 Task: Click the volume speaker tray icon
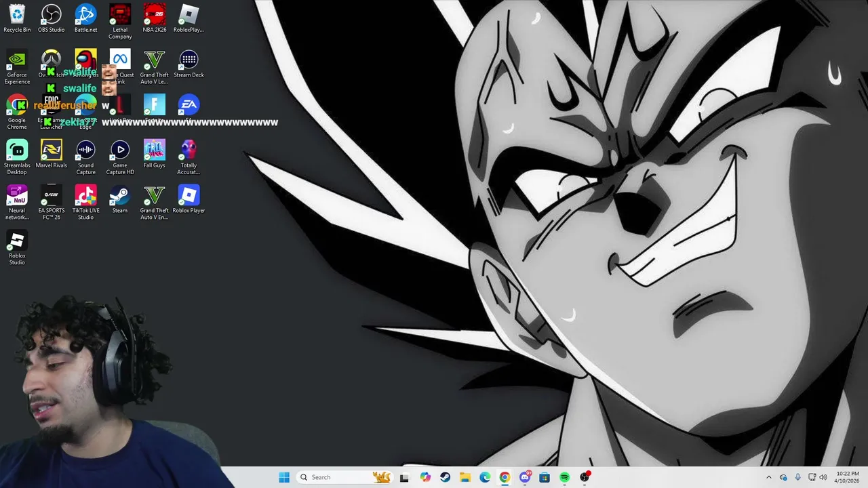pos(823,477)
